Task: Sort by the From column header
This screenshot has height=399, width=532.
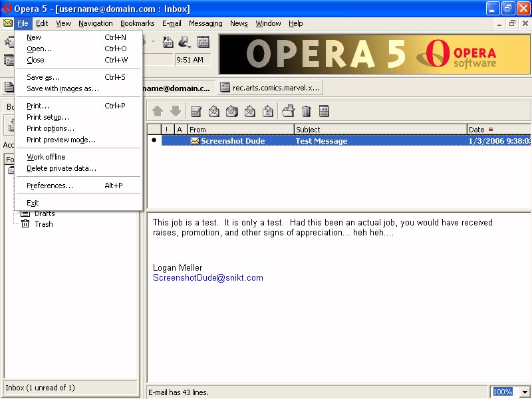Action: coord(241,129)
